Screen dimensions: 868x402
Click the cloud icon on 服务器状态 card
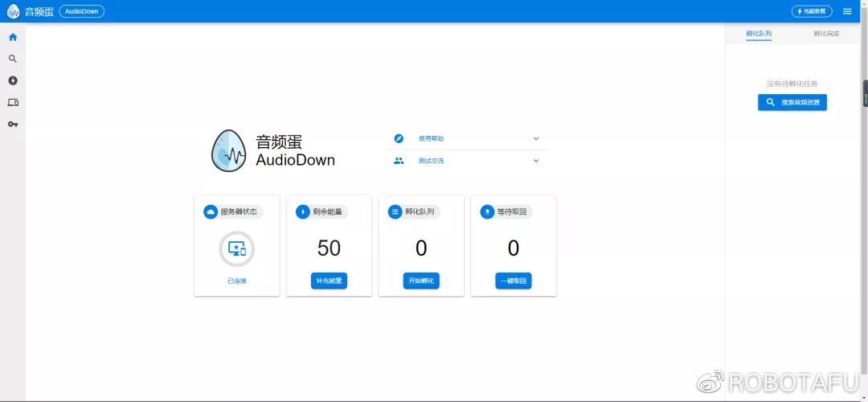[x=211, y=211]
